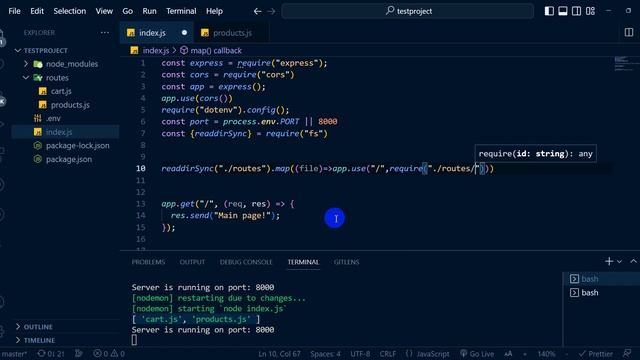
Task: Click editor minimap
Action: [x=624, y=65]
